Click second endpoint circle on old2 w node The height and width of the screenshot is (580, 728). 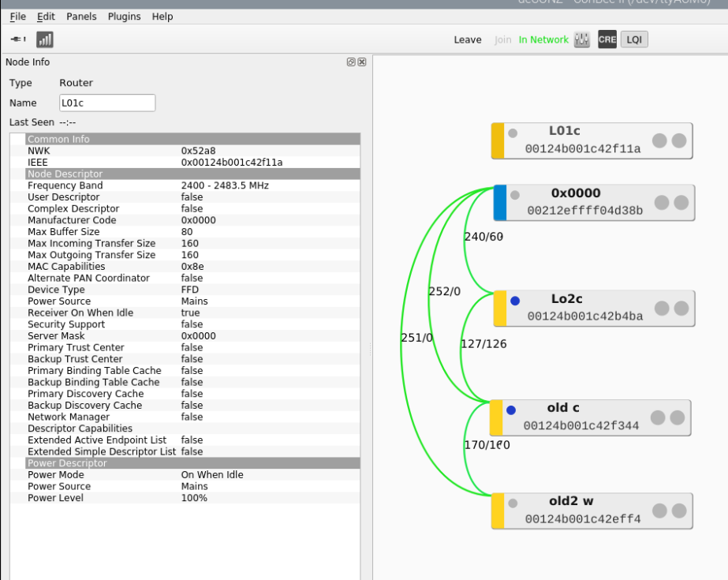tap(679, 511)
